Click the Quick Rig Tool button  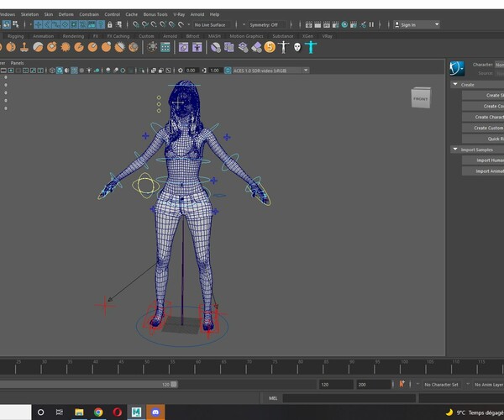[x=483, y=139]
